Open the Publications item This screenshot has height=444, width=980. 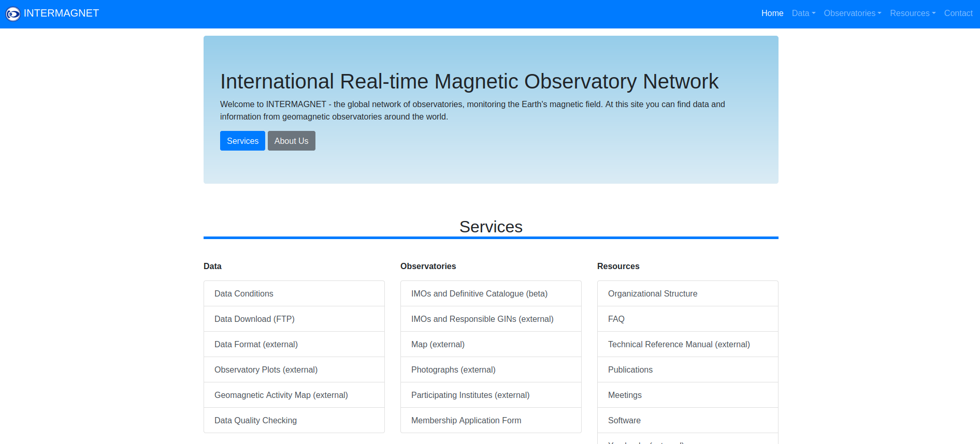pyautogui.click(x=688, y=369)
